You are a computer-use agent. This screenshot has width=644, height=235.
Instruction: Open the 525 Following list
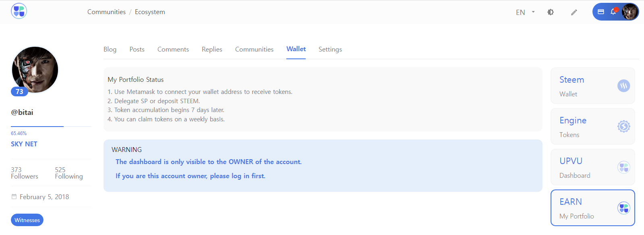(69, 173)
